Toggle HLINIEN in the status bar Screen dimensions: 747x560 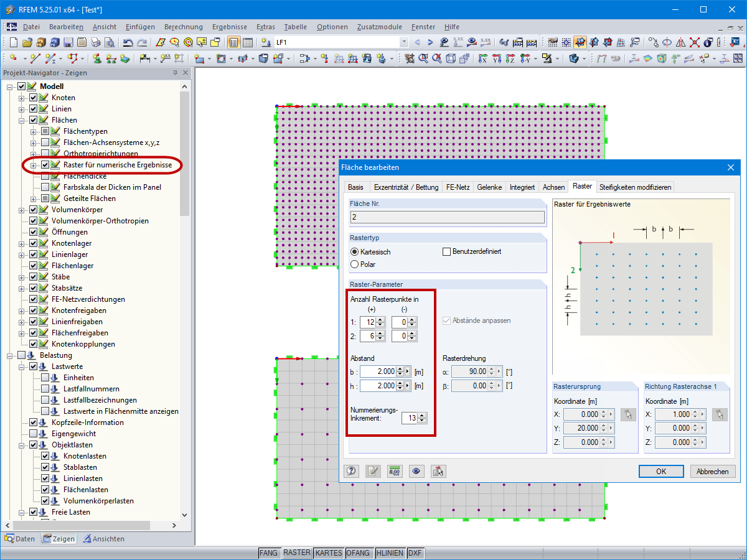click(x=390, y=553)
